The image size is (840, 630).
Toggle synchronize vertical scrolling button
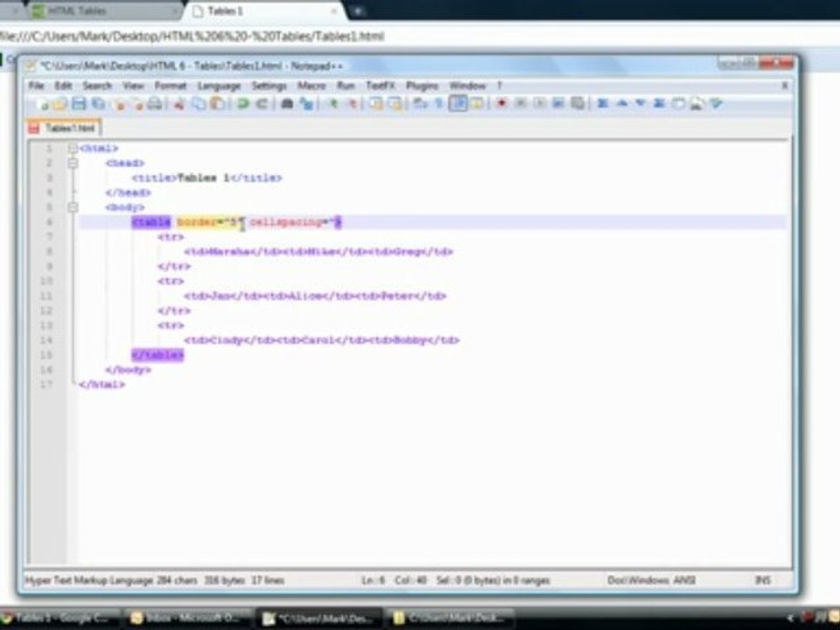coord(375,103)
